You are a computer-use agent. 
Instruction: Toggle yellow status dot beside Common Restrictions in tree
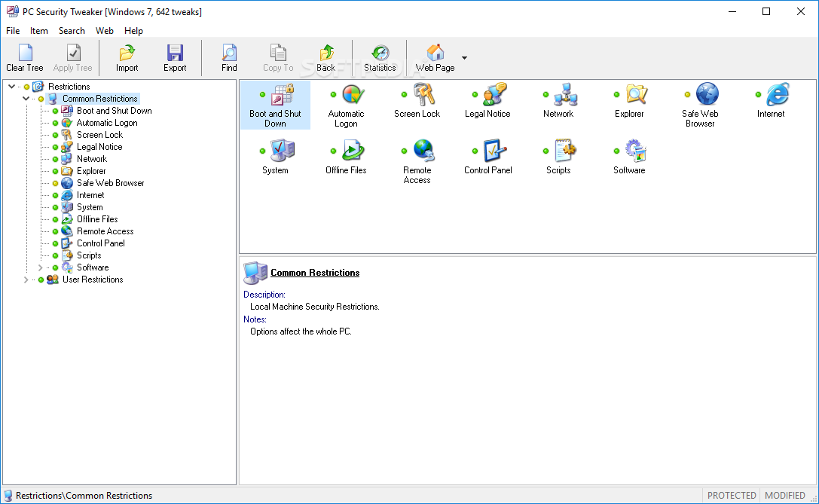click(x=41, y=99)
